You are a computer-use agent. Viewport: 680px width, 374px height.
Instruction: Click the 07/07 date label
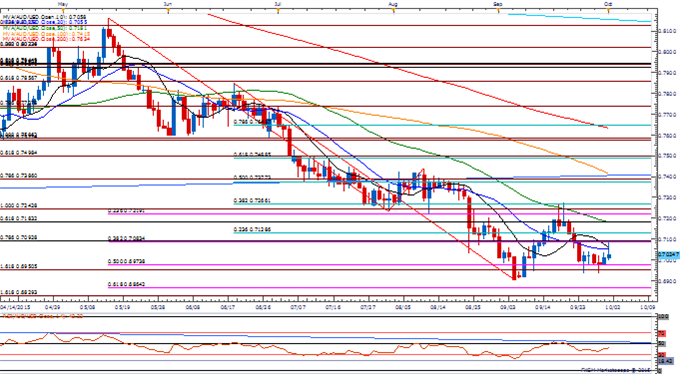tap(298, 306)
